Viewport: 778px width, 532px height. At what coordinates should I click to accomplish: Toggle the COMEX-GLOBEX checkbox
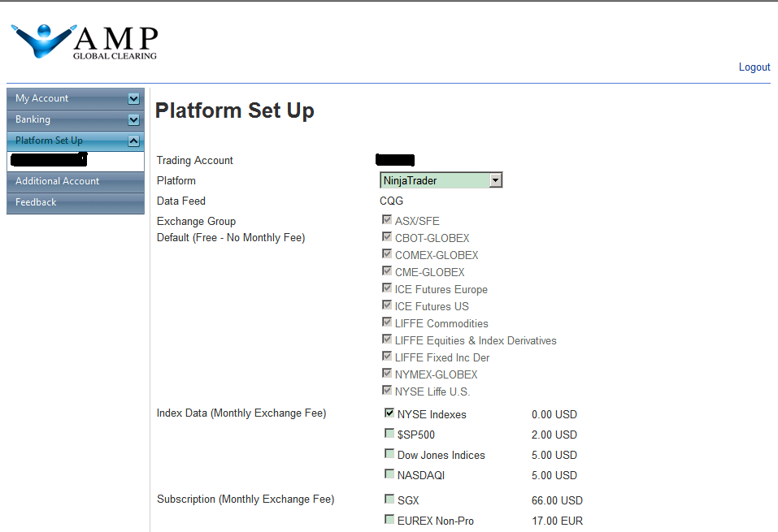tap(387, 254)
